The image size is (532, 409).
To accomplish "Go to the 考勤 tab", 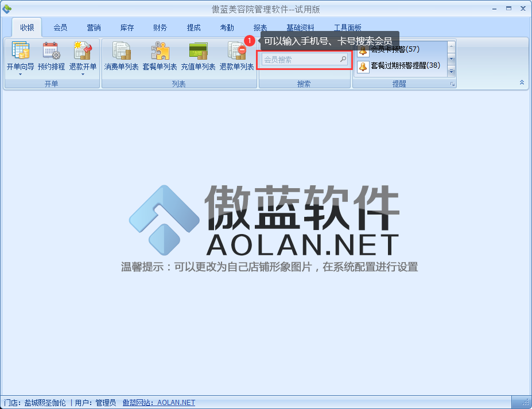I will pos(227,28).
